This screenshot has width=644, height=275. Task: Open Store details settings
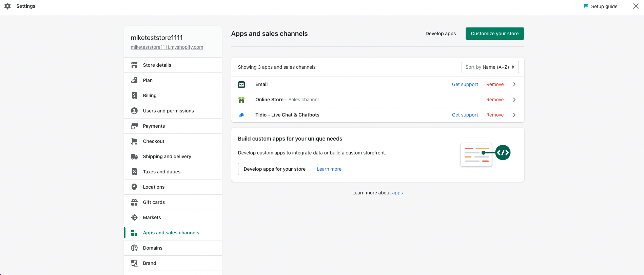pyautogui.click(x=173, y=65)
